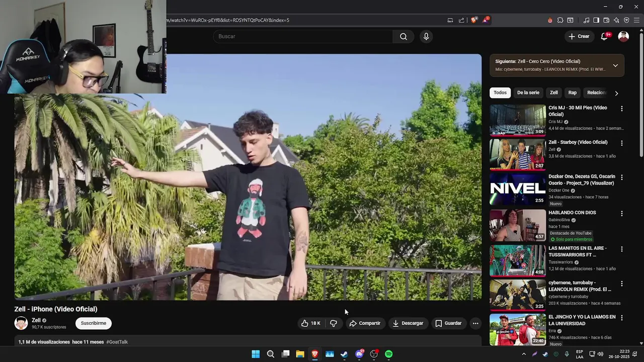Click the Crear button
This screenshot has height=362, width=644.
click(579, 36)
